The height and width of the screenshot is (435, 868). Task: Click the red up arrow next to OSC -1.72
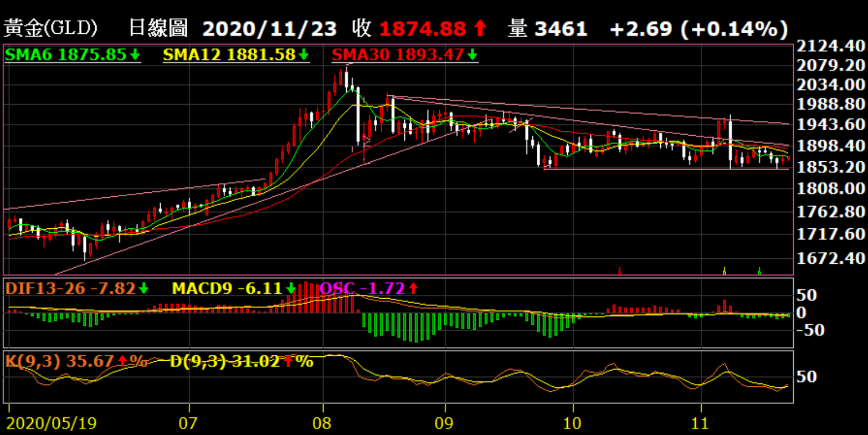pyautogui.click(x=413, y=288)
